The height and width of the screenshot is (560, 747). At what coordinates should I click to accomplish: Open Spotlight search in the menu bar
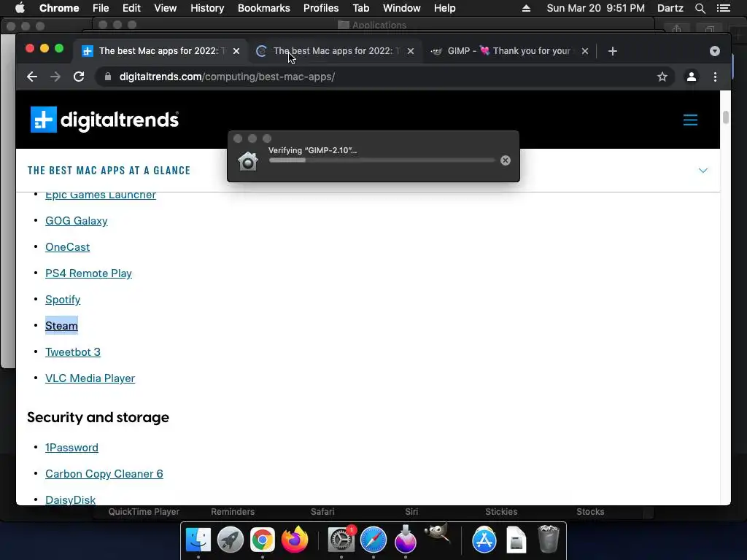click(x=700, y=8)
